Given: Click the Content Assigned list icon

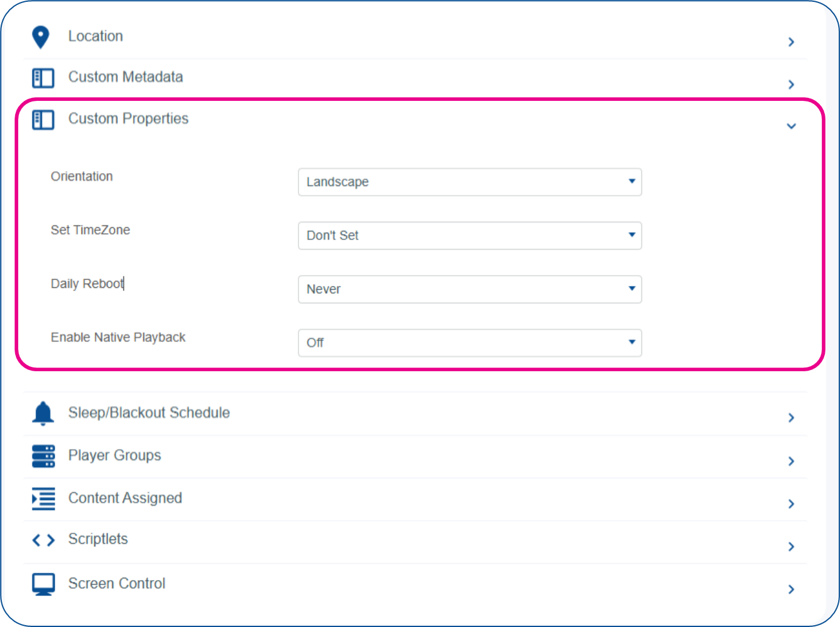Looking at the screenshot, I should click(x=43, y=499).
